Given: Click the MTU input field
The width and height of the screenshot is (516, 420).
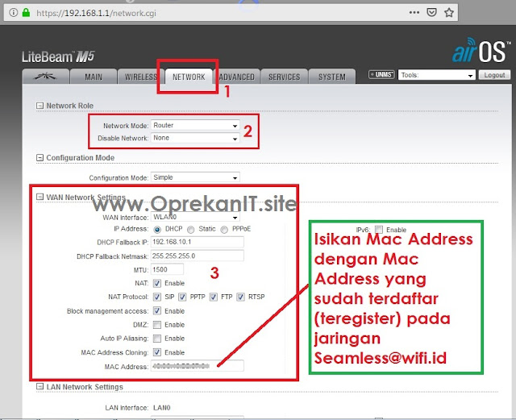Looking at the screenshot, I should (x=167, y=269).
